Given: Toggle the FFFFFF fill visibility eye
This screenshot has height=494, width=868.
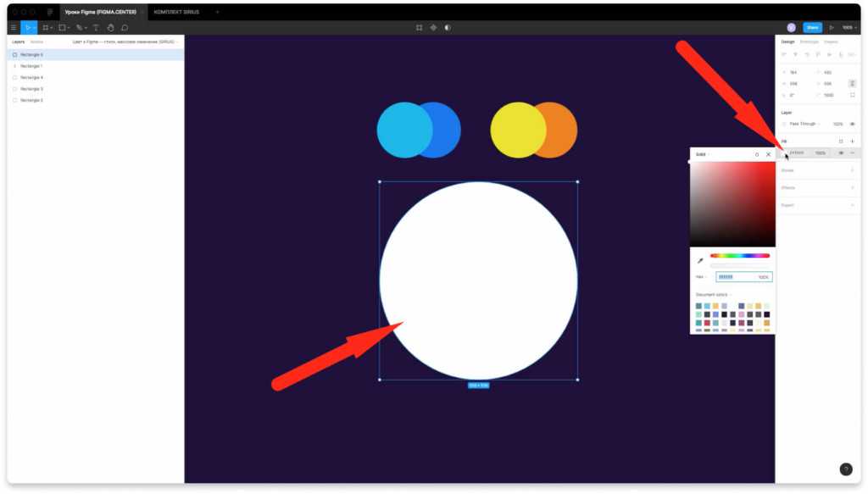Looking at the screenshot, I should (841, 153).
